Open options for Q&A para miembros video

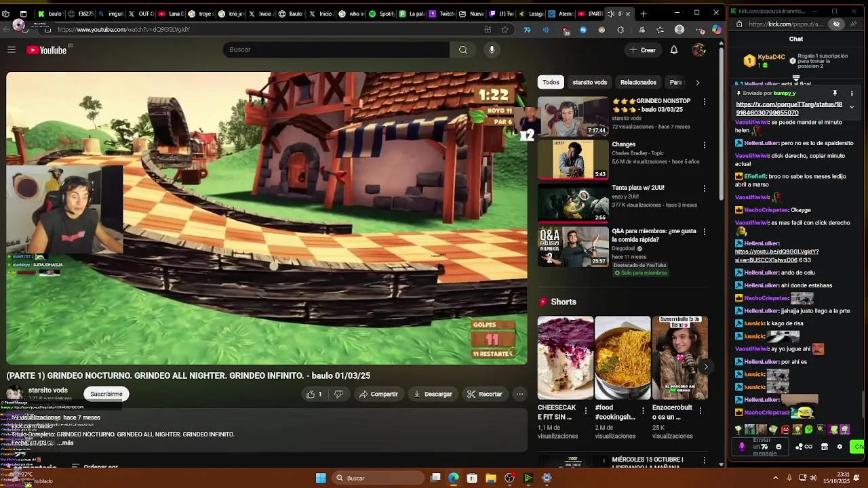click(x=704, y=232)
